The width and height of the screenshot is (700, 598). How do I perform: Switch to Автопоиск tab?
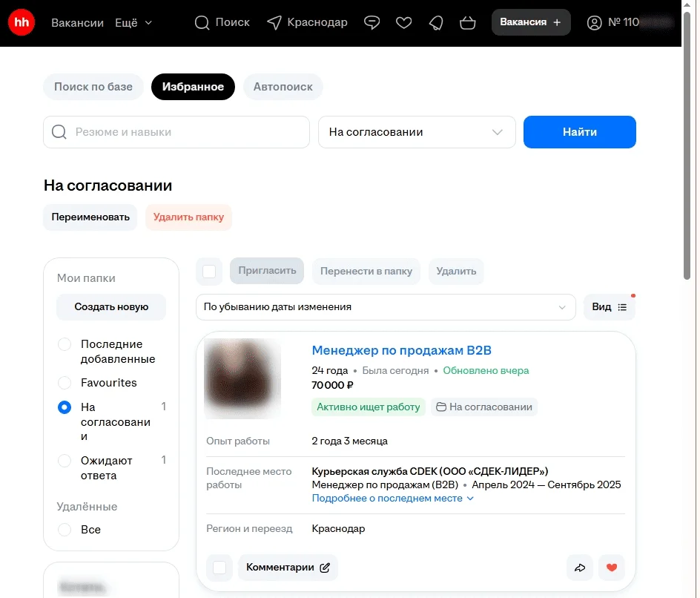pos(283,87)
